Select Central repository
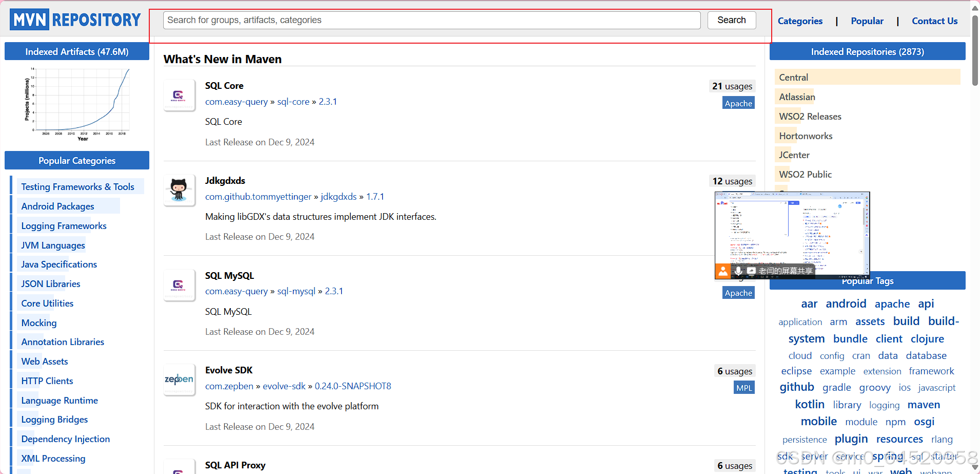This screenshot has height=474, width=980. click(x=793, y=78)
